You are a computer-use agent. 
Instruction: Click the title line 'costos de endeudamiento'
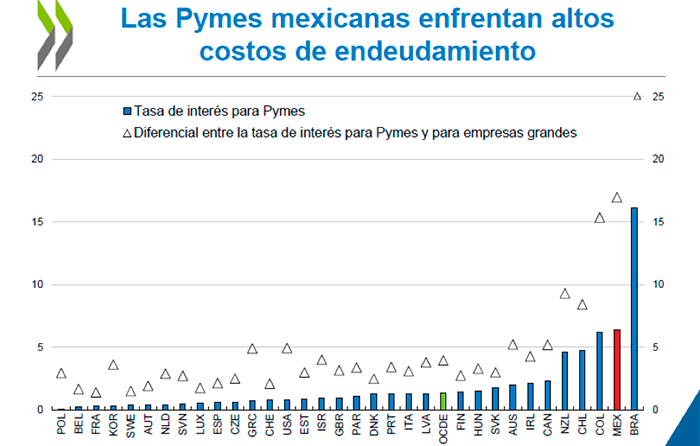point(367,50)
